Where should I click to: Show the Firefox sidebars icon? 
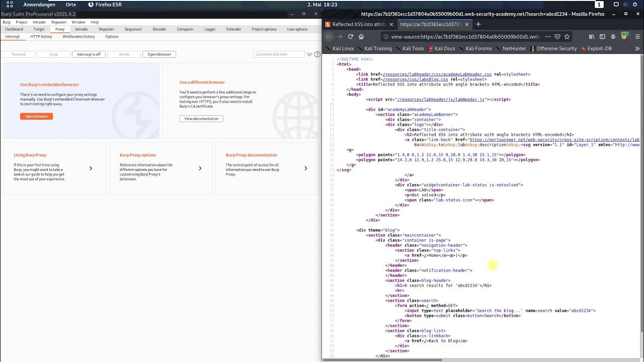602,36
